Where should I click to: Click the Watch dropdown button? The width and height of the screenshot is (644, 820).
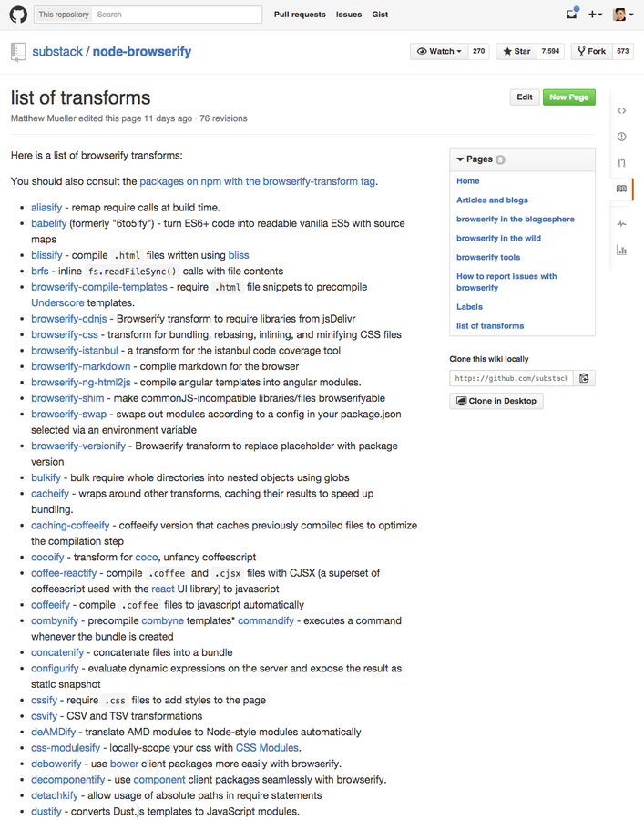439,51
